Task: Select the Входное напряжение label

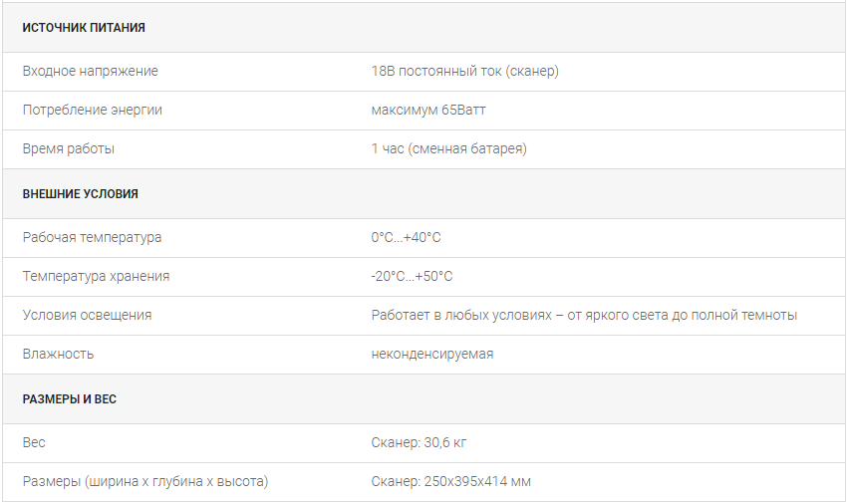Action: (x=91, y=72)
